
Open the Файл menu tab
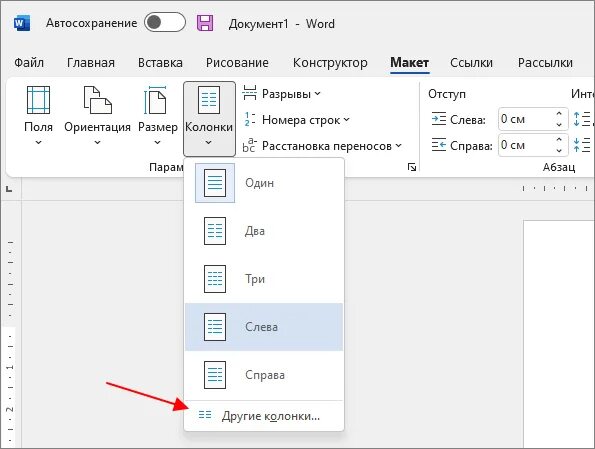click(29, 63)
